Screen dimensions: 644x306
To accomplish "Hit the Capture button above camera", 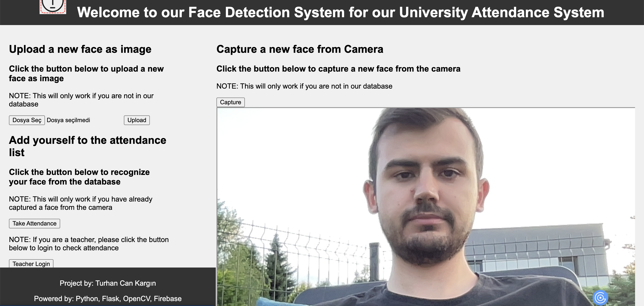I will 230,102.
